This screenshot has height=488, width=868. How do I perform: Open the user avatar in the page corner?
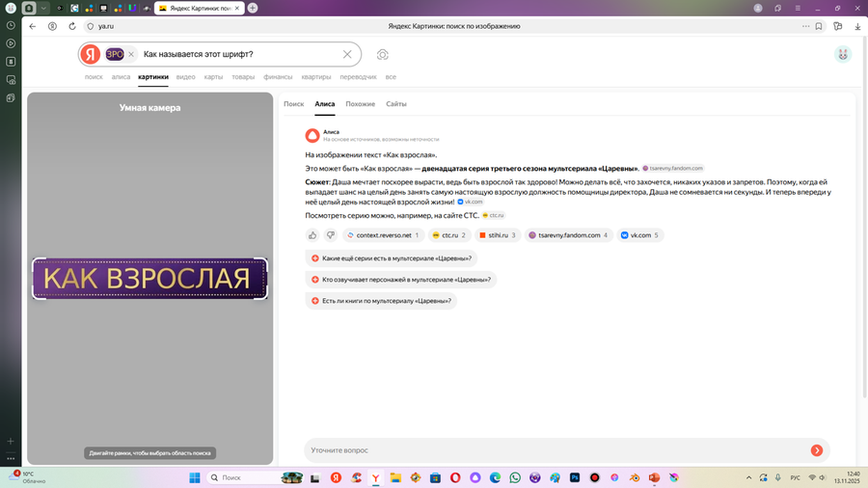tap(843, 54)
